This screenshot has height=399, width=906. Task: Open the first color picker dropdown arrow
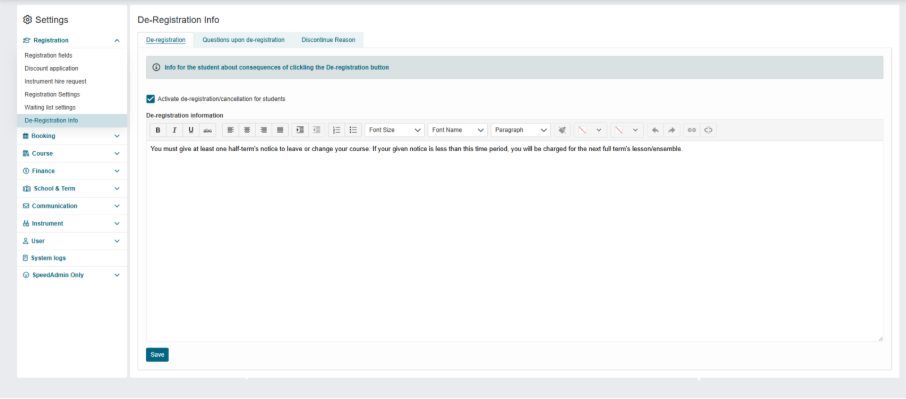point(599,130)
